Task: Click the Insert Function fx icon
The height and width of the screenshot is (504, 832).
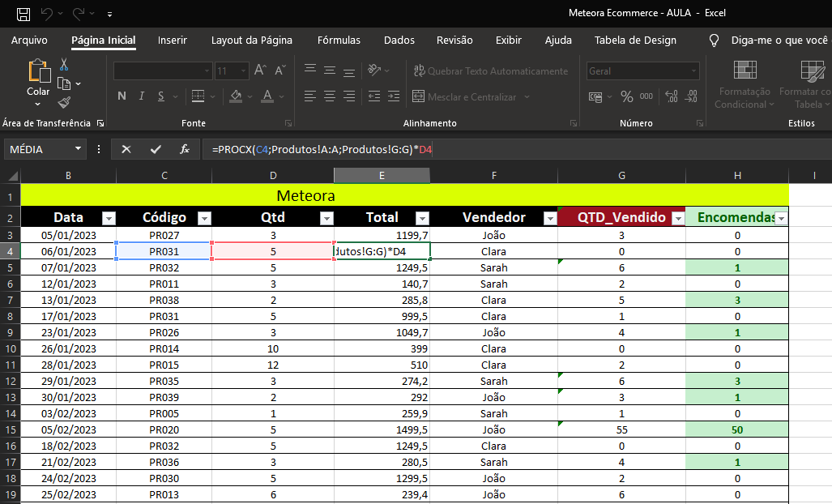Action: 185,150
